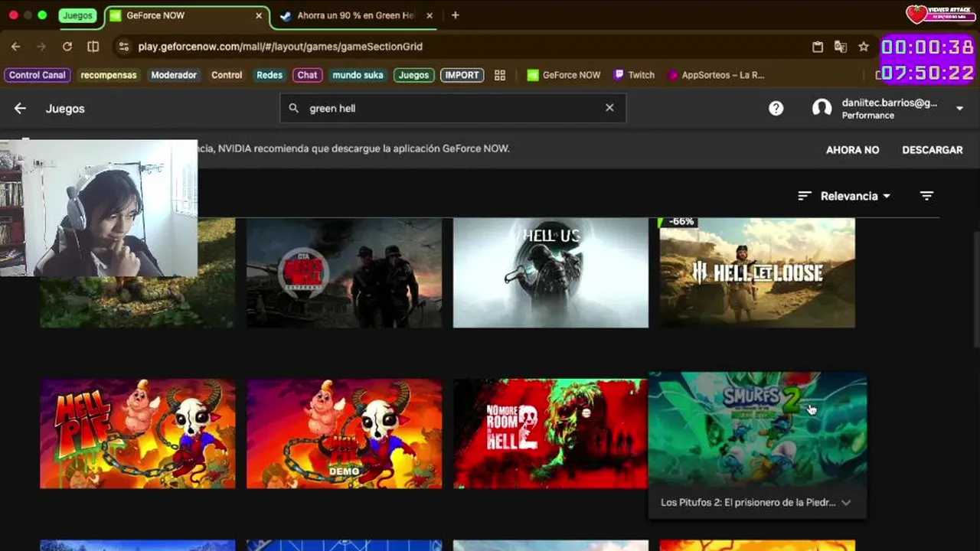Click the browser back arrow
The height and width of the screenshot is (551, 980).
click(x=16, y=47)
